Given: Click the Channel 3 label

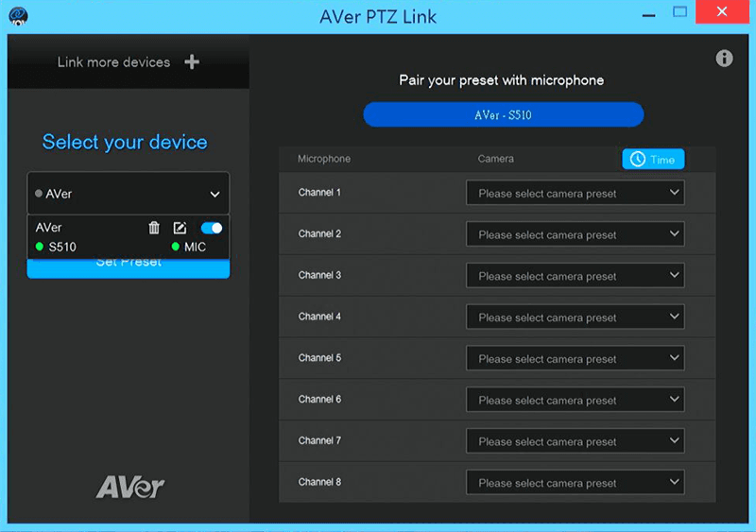Looking at the screenshot, I should click(319, 275).
